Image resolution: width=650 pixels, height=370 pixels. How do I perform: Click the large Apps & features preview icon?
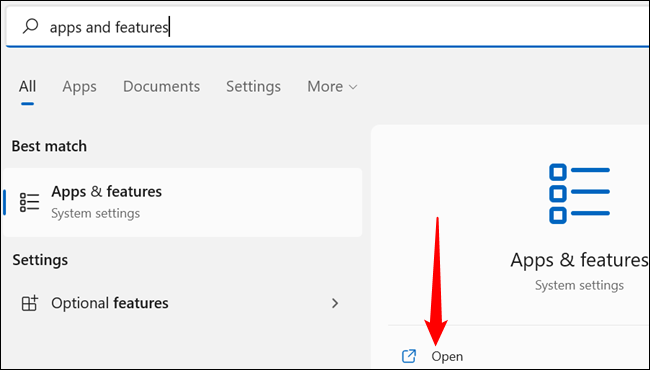pyautogui.click(x=579, y=194)
